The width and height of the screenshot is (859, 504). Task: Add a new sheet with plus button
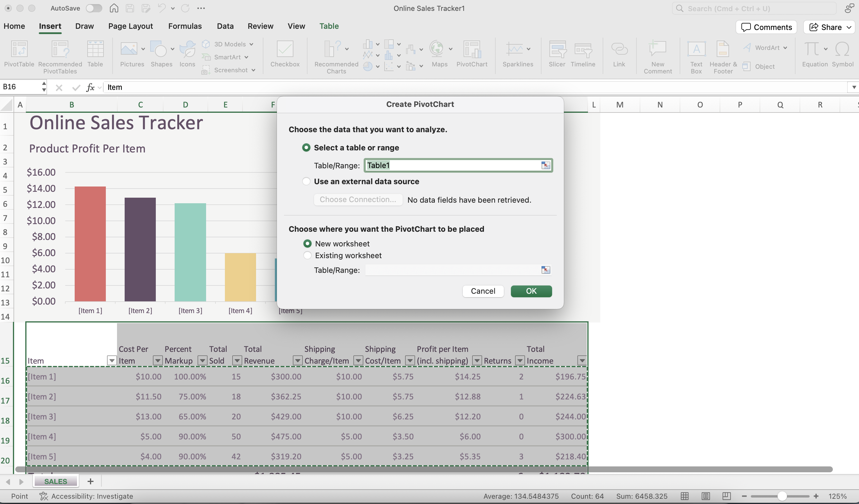(x=90, y=481)
